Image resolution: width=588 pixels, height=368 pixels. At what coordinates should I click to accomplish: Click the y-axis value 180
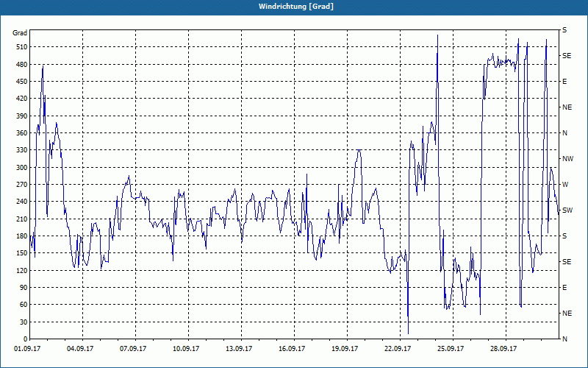(22, 236)
